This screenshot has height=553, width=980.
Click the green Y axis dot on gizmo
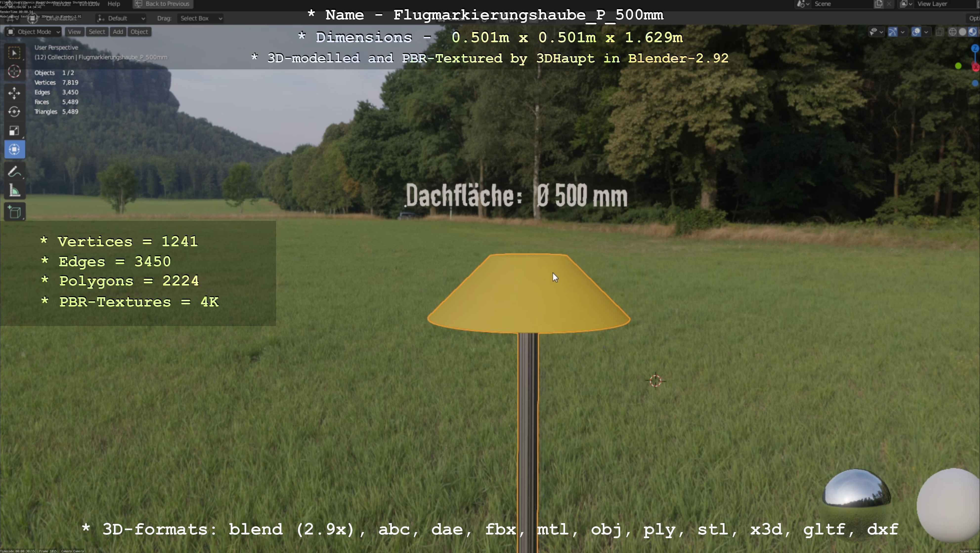click(x=958, y=66)
